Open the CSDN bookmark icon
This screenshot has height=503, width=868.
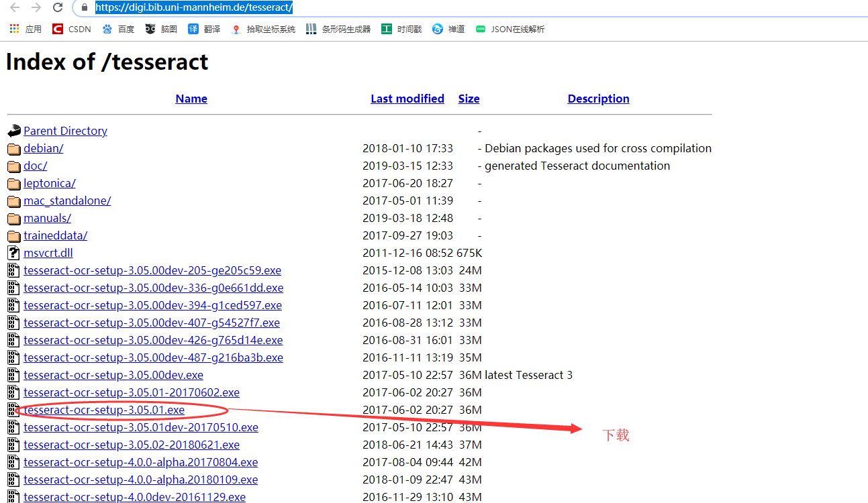tap(58, 29)
